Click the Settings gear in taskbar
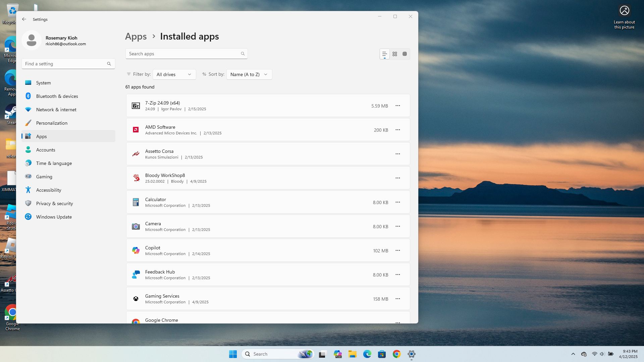 [412, 354]
